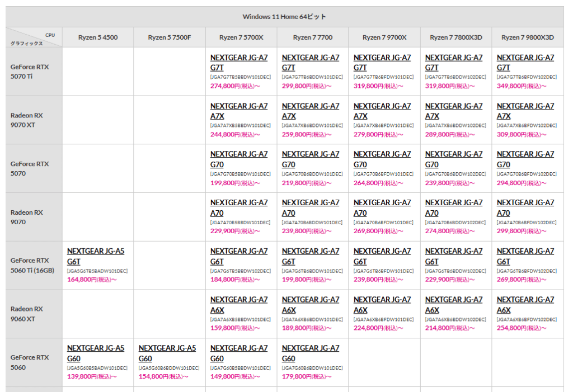Open the NEXTGEAR JG-A5G6T link priced 164,800円
573x392 pixels.
[x=95, y=256]
